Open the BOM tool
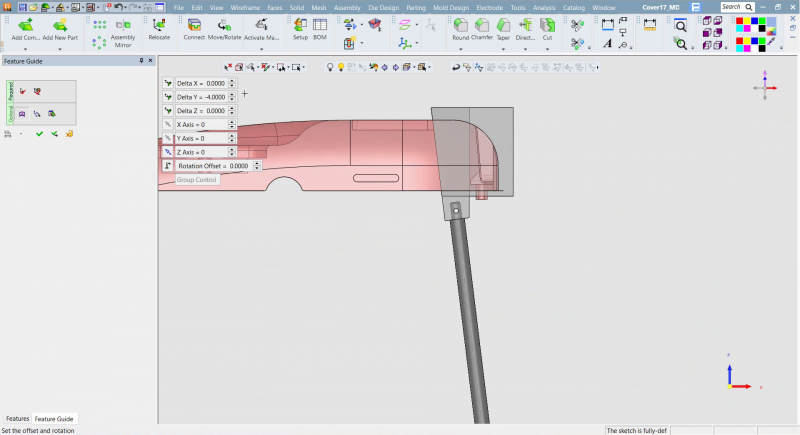The width and height of the screenshot is (800, 435). coord(320,24)
